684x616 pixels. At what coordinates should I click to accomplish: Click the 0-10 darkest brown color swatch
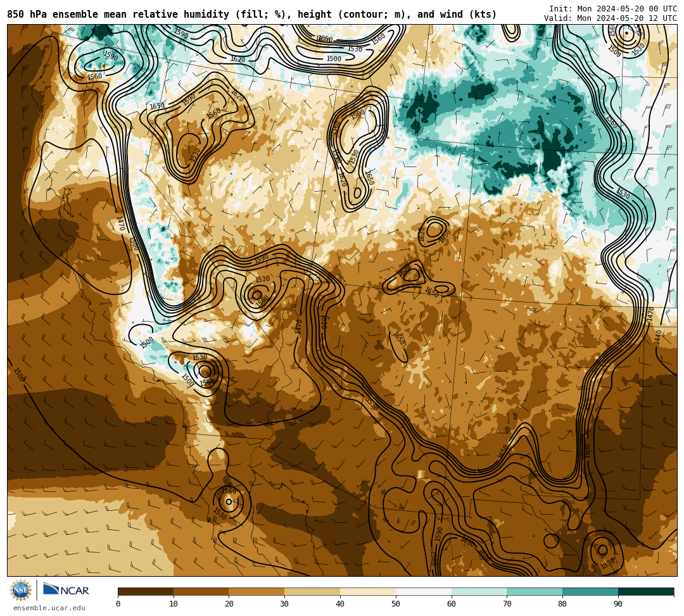(x=146, y=591)
